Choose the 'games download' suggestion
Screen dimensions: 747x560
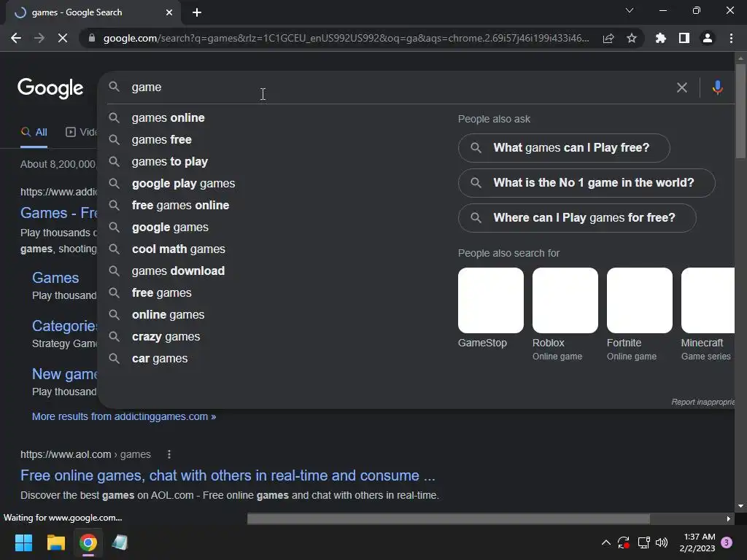[178, 271]
